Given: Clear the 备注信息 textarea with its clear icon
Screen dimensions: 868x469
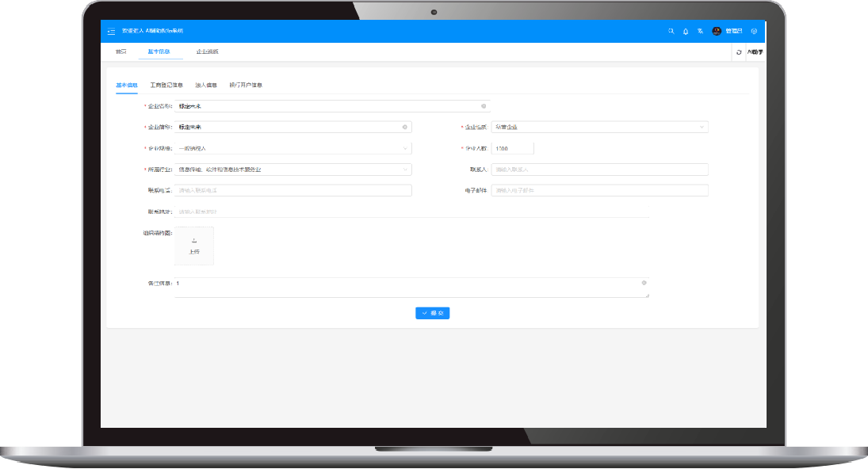Looking at the screenshot, I should click(x=644, y=283).
